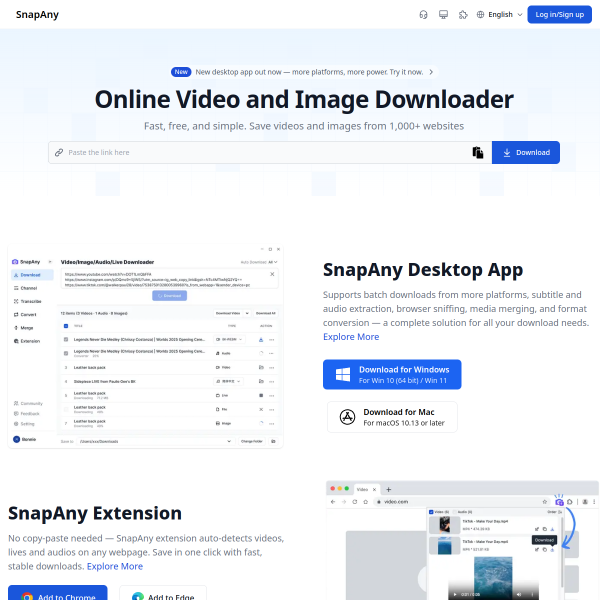Click the Log in/Sign up button
This screenshot has height=600, width=600.
[x=559, y=15]
